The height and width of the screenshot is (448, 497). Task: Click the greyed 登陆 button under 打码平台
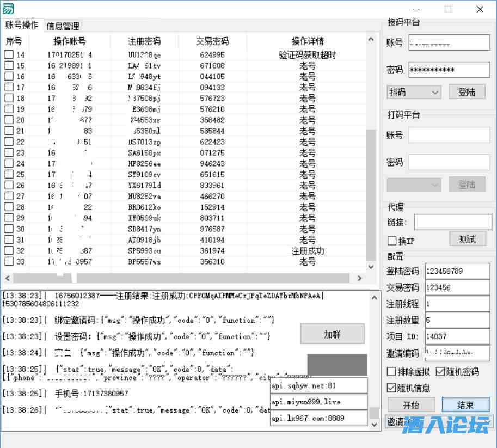(467, 184)
